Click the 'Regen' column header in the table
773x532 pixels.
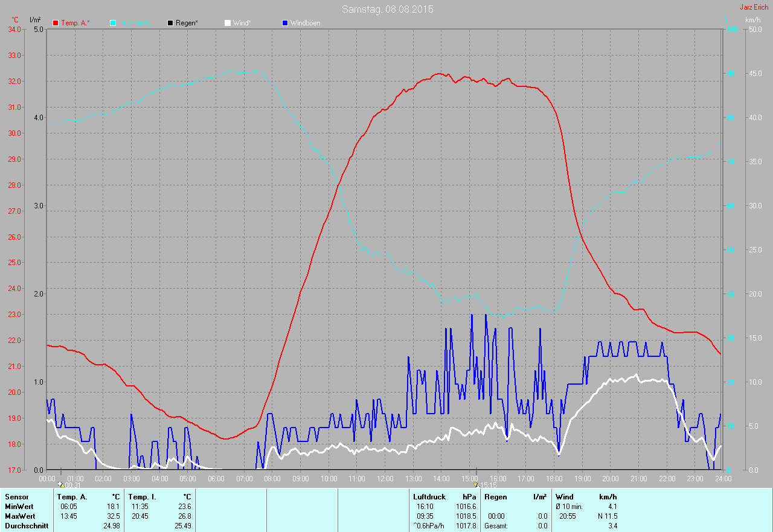point(496,497)
